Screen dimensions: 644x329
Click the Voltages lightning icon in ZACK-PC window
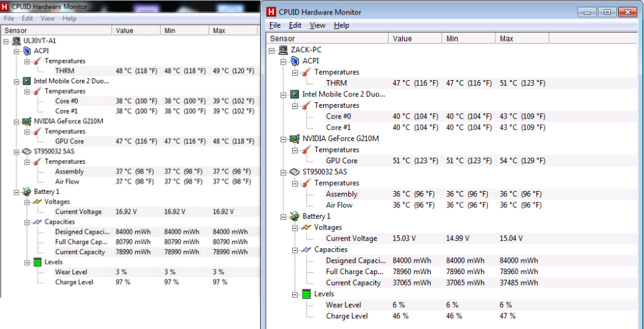pos(307,227)
